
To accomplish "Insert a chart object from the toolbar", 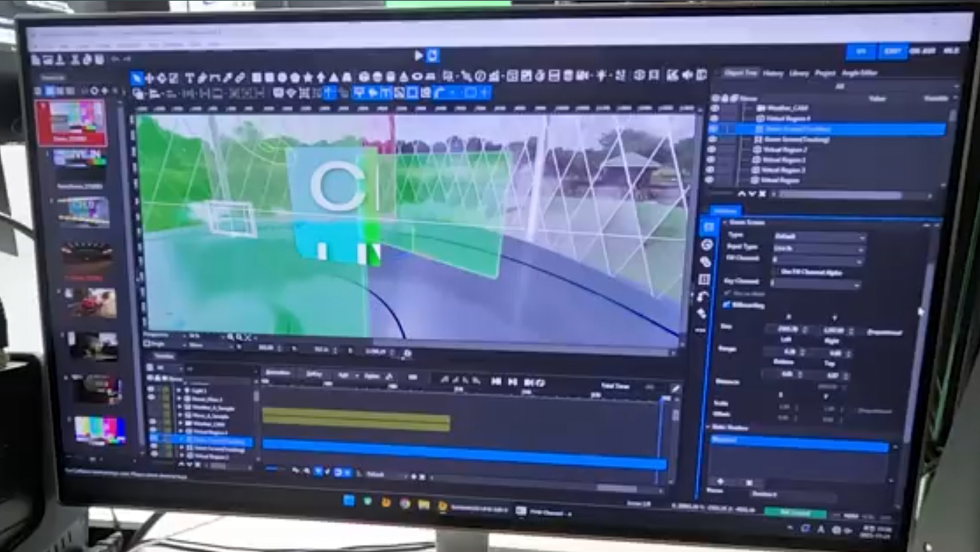I will pyautogui.click(x=494, y=76).
